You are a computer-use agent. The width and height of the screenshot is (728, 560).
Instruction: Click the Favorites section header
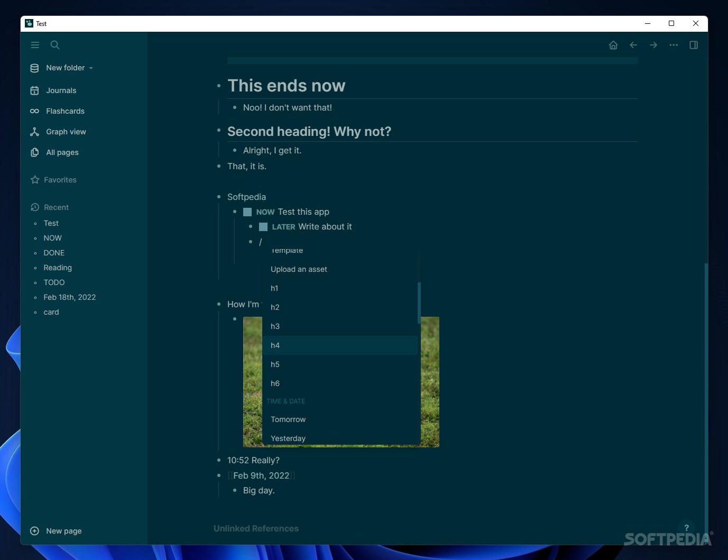point(60,180)
